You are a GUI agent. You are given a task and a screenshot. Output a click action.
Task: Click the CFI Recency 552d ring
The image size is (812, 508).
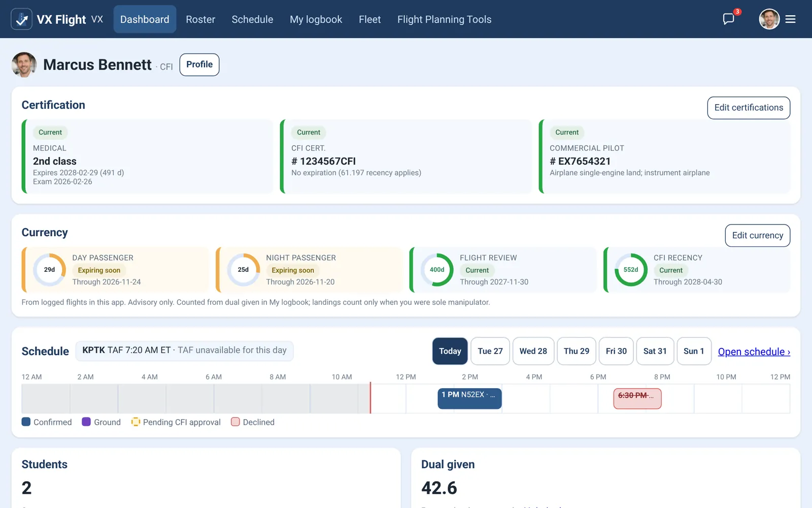[x=631, y=270]
